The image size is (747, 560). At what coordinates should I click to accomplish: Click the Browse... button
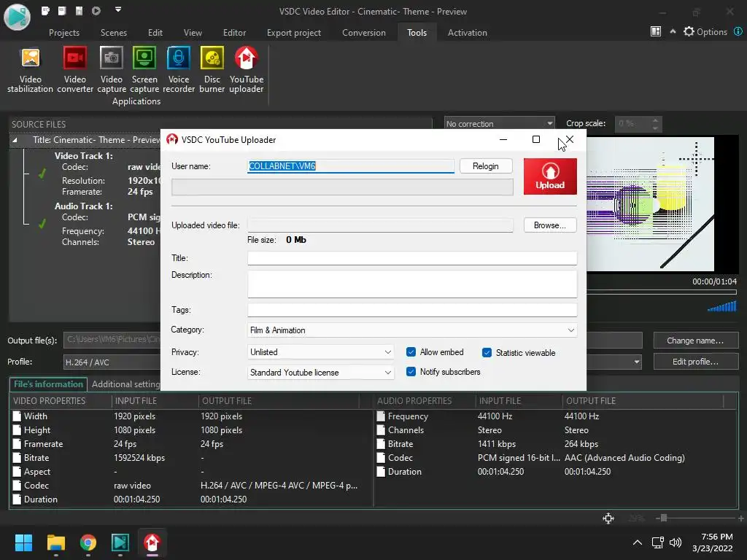[x=550, y=225]
